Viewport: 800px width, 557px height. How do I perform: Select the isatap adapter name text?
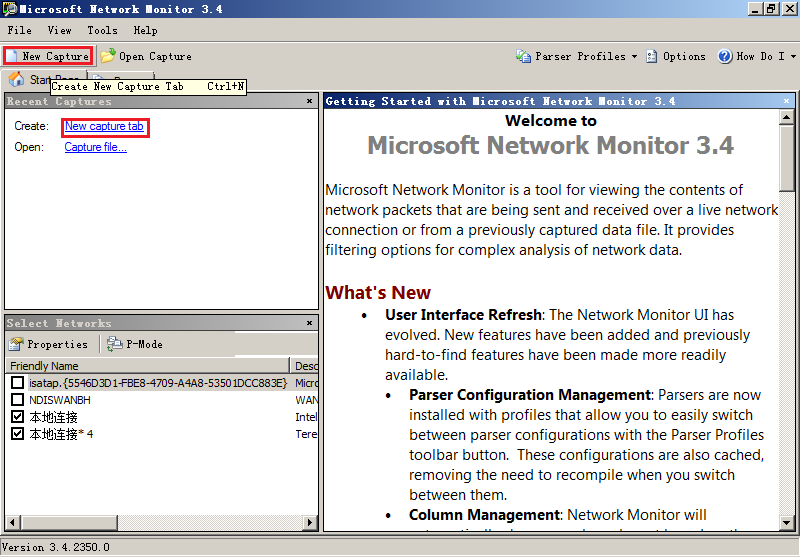(x=158, y=383)
